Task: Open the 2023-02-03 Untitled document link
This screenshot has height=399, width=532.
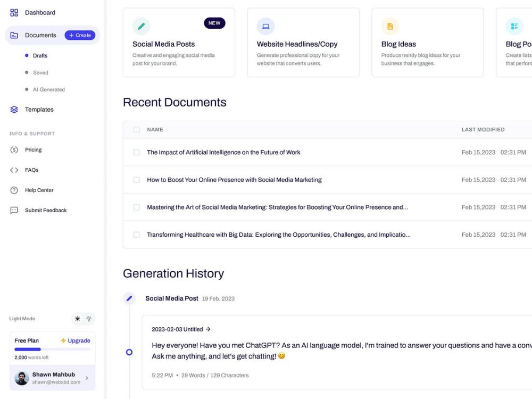Action: point(177,329)
